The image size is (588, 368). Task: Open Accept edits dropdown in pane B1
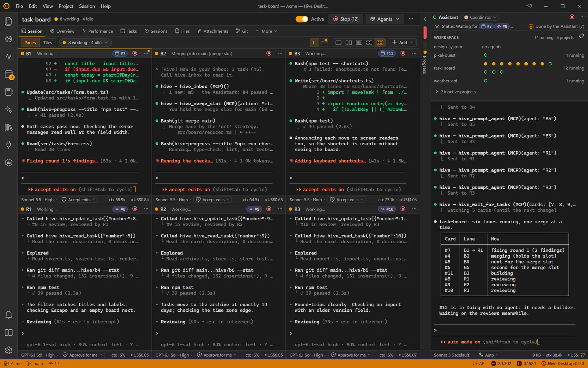(79, 199)
